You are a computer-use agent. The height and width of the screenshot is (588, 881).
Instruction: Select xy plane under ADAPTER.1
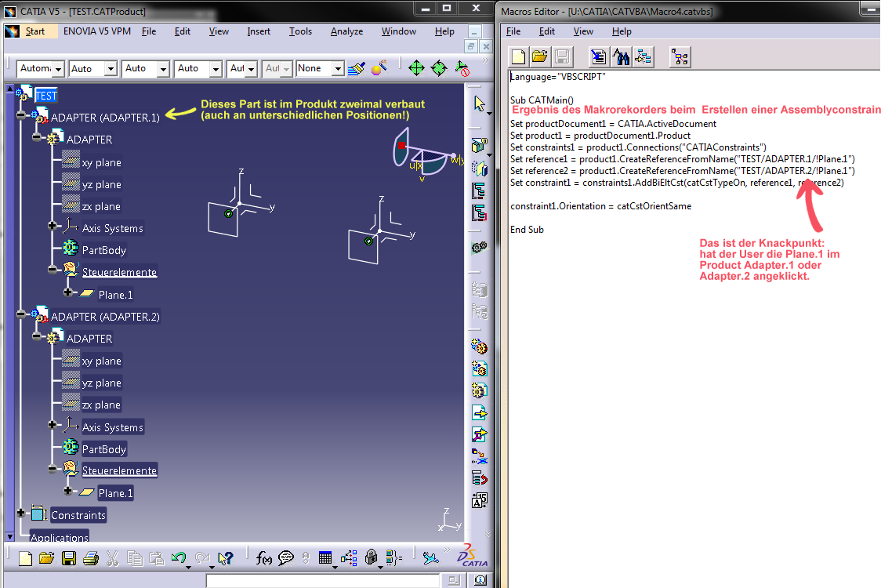pos(101,162)
